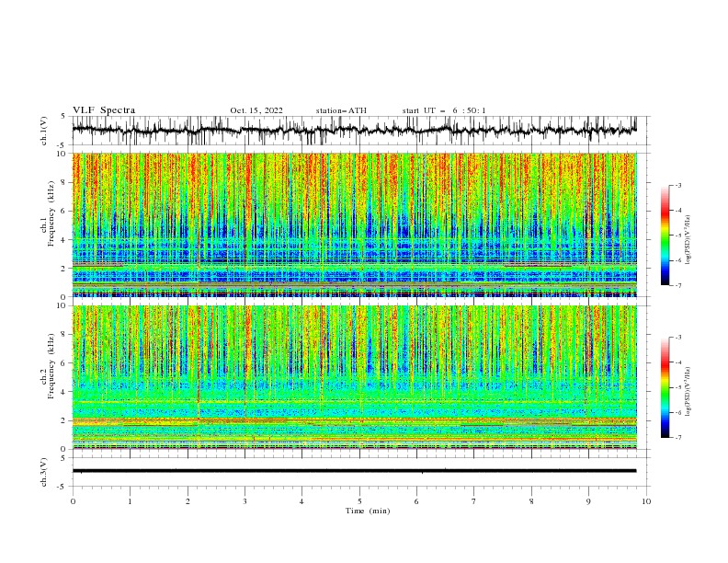Click the 'start UT = 6 :50: 1' text

444,110
